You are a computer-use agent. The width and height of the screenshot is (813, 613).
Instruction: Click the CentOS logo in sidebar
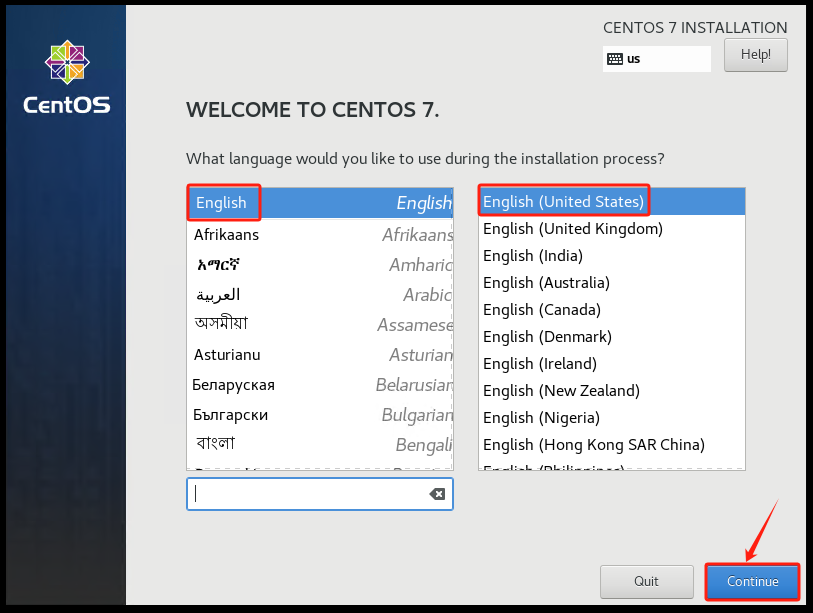tap(67, 78)
